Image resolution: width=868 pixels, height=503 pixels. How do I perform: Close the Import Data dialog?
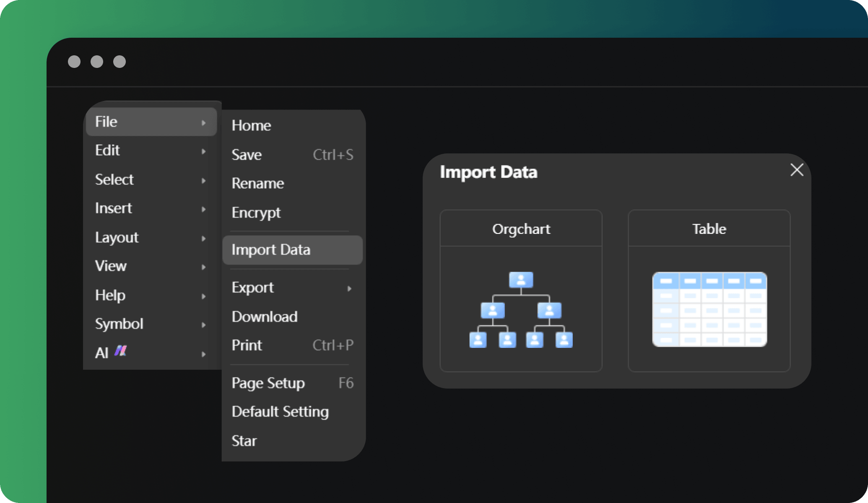797,170
